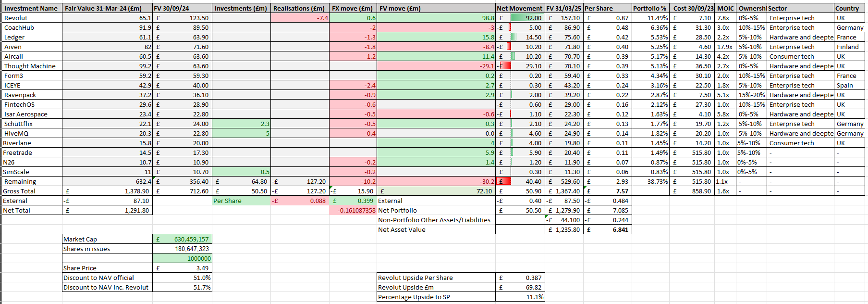This screenshot has width=868, height=304.
Task: Click the 'CoachHub' row label
Action: coord(32,27)
